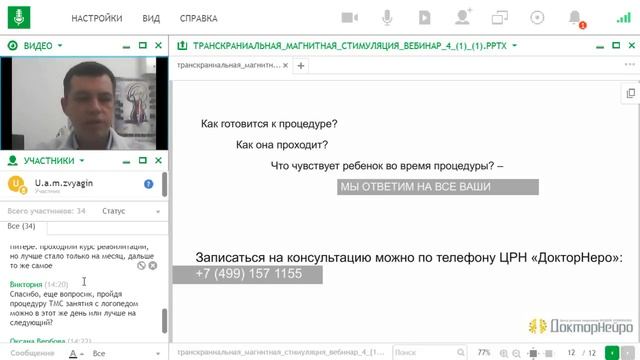Click the 77% zoom level value
Viewport: 640px width, 360px height.
point(484,353)
